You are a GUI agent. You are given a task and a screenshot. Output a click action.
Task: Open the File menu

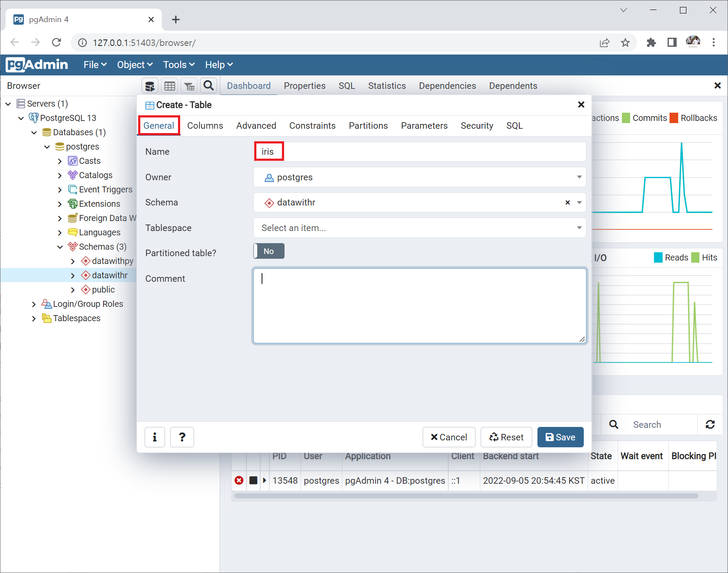[95, 65]
